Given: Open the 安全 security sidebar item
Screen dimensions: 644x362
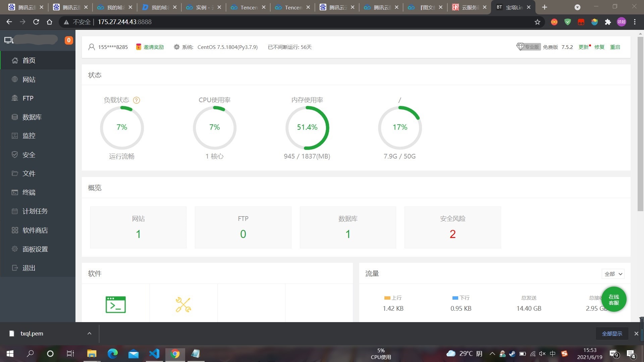Looking at the screenshot, I should point(38,155).
